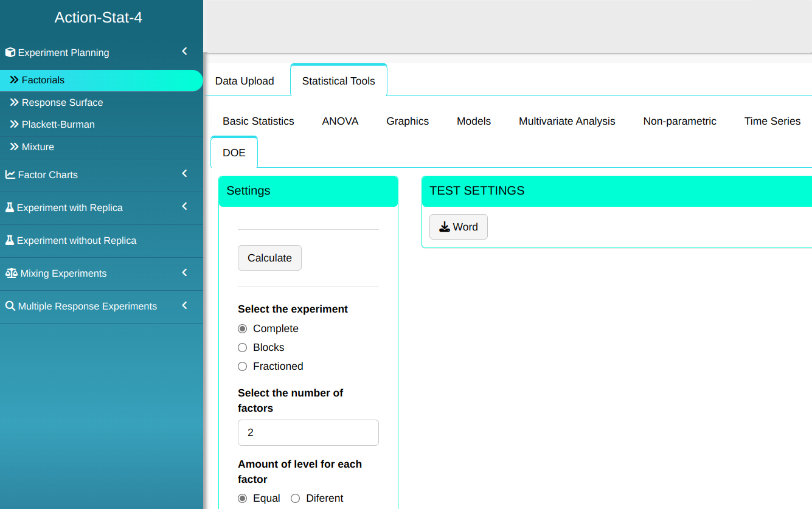
Task: Click the flask icon beside Experiment without Replica
Action: pyautogui.click(x=10, y=241)
